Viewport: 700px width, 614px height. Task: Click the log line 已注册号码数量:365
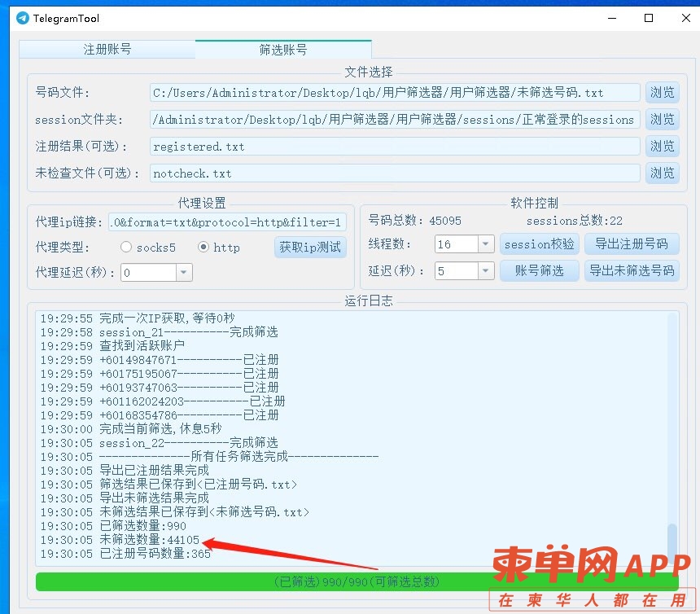pos(125,554)
